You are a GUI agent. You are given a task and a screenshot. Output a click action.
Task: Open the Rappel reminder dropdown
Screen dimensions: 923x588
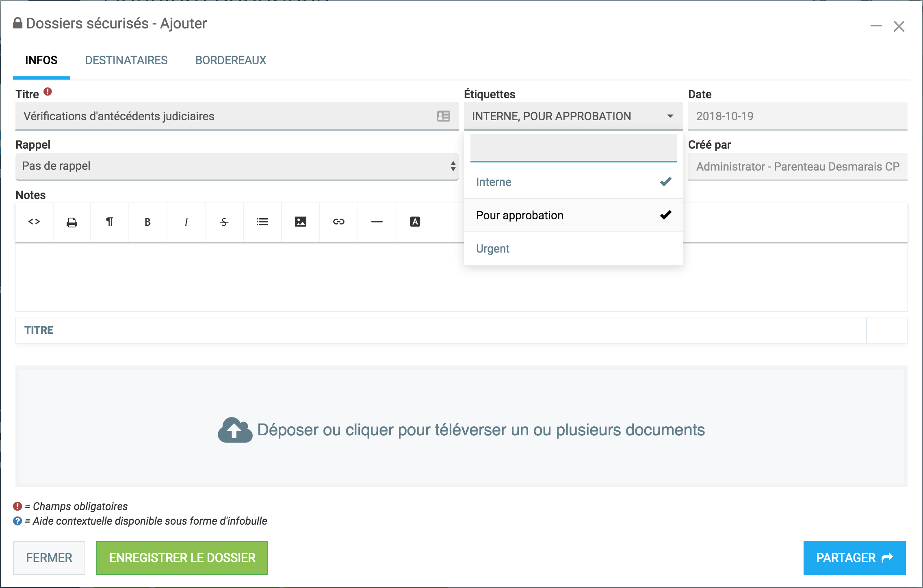tap(237, 166)
